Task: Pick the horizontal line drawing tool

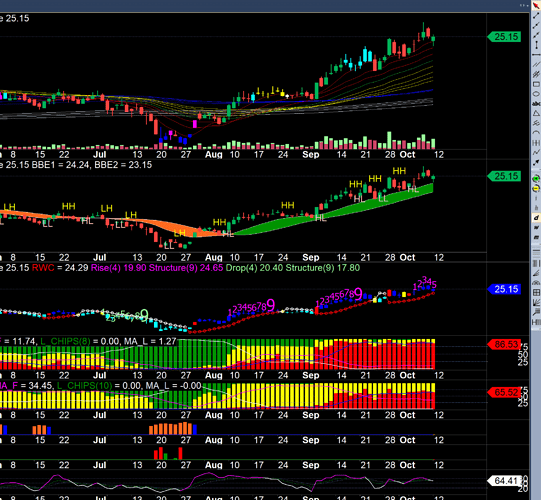Action: tap(536, 55)
